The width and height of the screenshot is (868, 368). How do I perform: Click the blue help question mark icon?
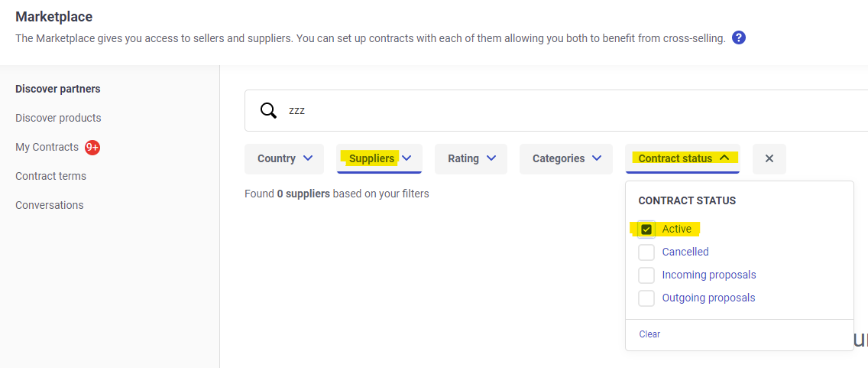(x=738, y=37)
